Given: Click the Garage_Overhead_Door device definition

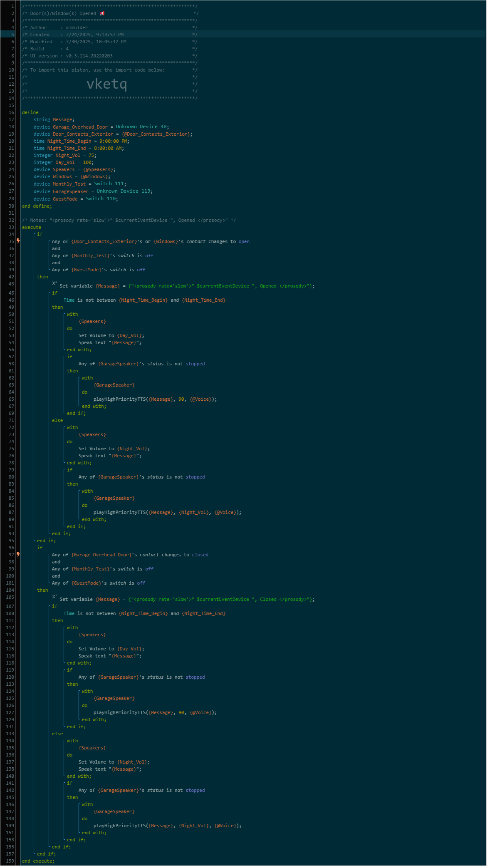Looking at the screenshot, I should [101, 127].
